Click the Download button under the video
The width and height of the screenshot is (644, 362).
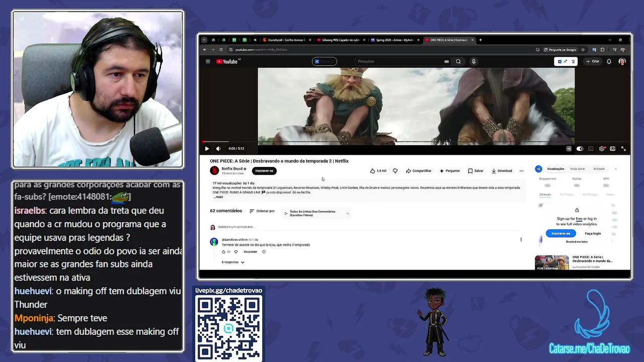pos(502,171)
